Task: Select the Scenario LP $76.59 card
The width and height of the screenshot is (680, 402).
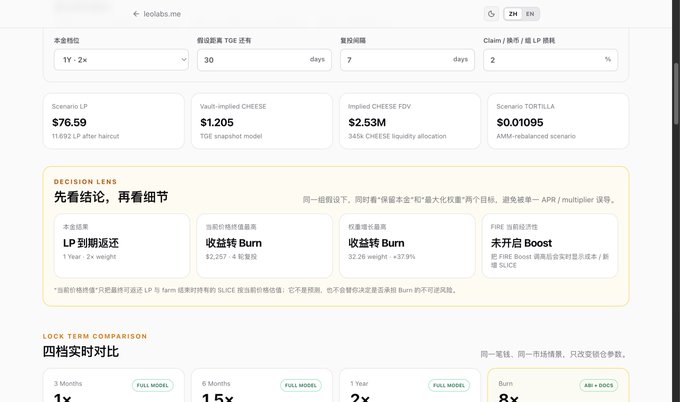Action: 114,121
